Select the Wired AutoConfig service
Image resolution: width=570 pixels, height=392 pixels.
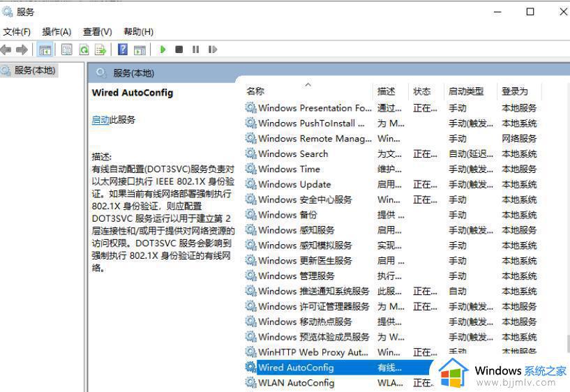[340, 368]
